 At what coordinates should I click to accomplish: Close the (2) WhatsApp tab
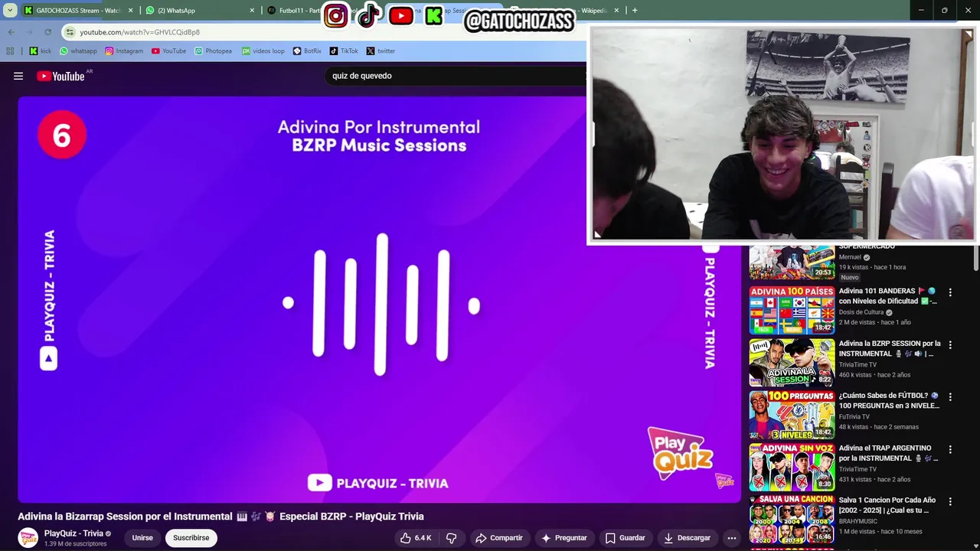pyautogui.click(x=252, y=11)
